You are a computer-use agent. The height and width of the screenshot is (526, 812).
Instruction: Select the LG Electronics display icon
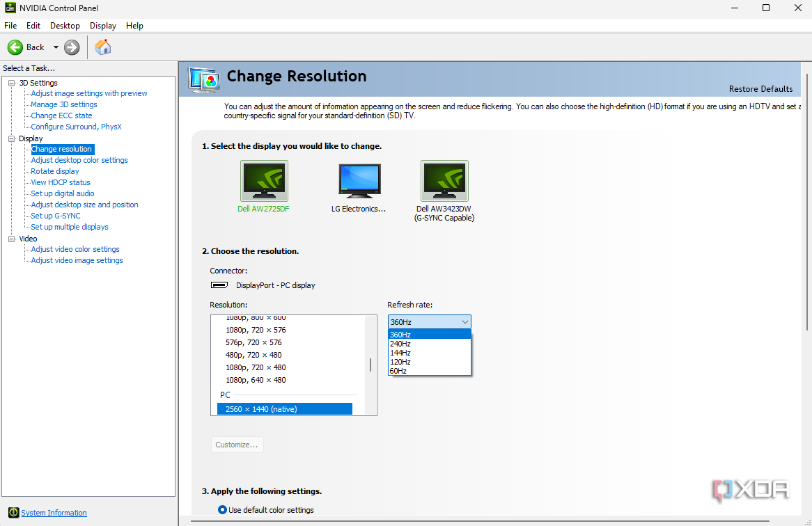tap(359, 181)
